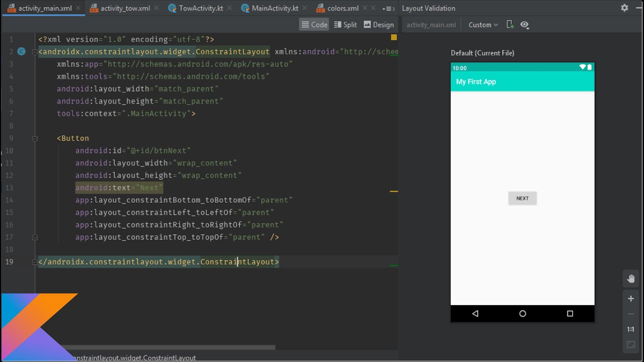Collapse the ConstraintLayout fold on line 2

34,51
